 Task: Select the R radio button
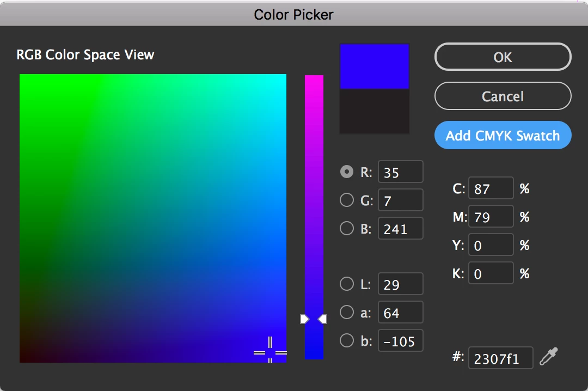tap(346, 172)
